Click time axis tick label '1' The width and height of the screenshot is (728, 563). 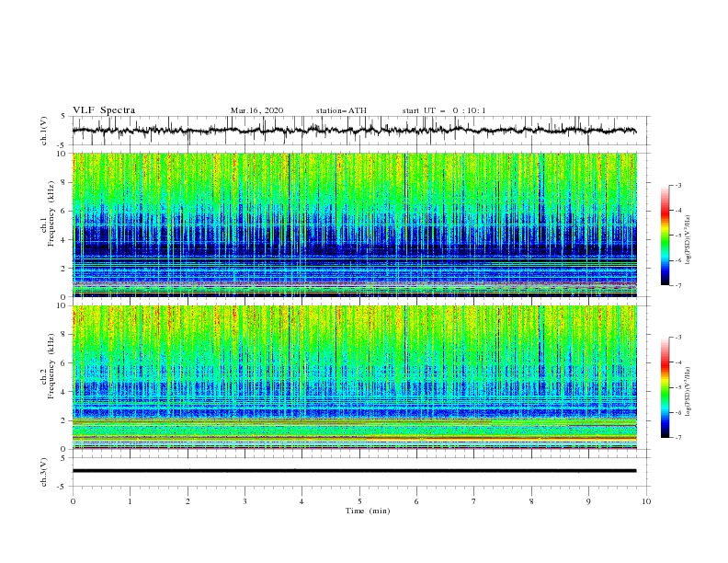pos(130,501)
